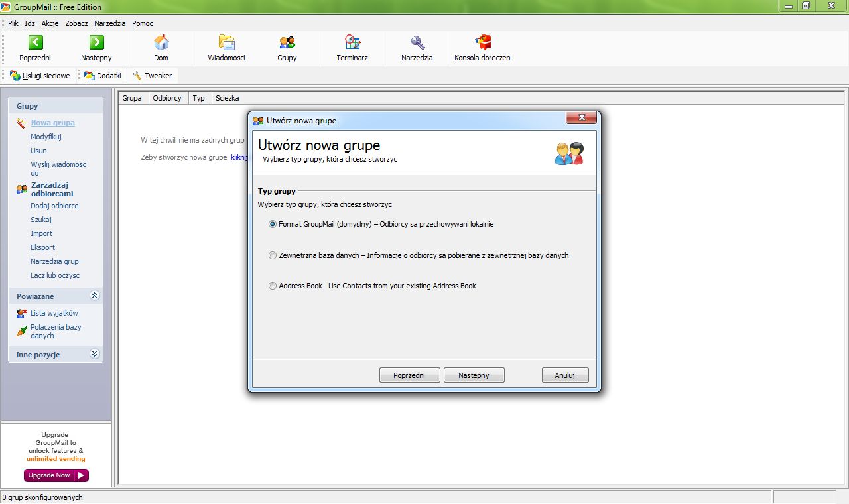
Task: Open the Narzedzia wrench tools icon
Action: coord(417,42)
